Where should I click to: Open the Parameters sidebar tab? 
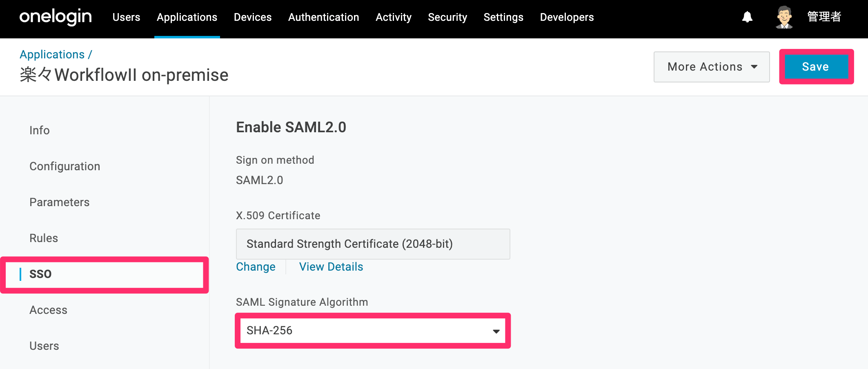60,202
